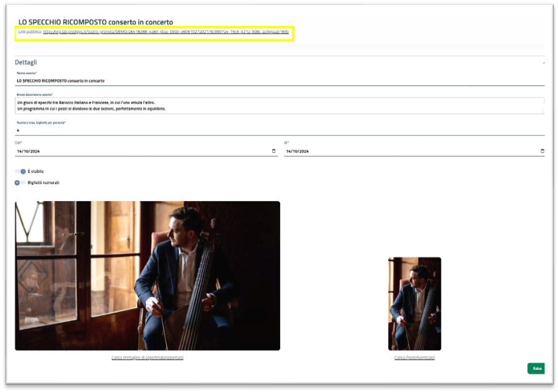Open the Al date calendar picker icon
Viewport: 558px width, 392px height.
pyautogui.click(x=543, y=151)
